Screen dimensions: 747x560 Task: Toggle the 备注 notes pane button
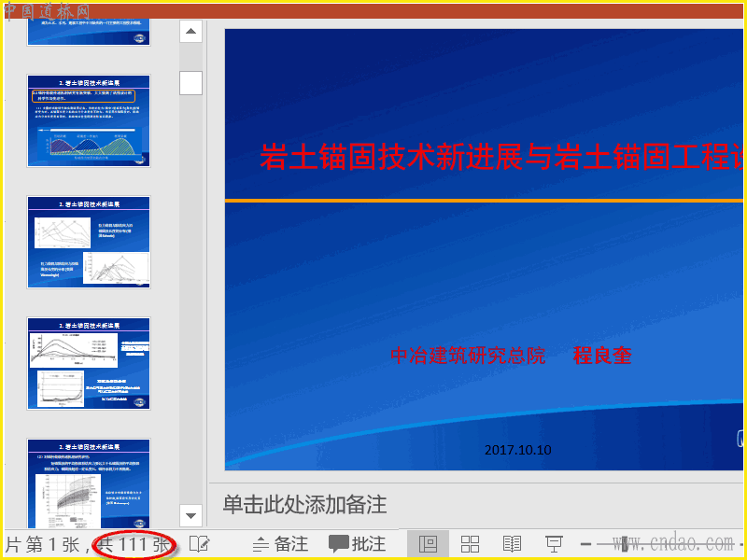(x=280, y=544)
